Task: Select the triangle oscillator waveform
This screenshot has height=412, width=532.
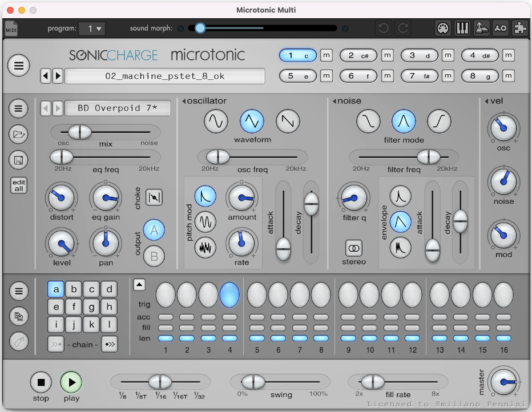Action: point(252,121)
